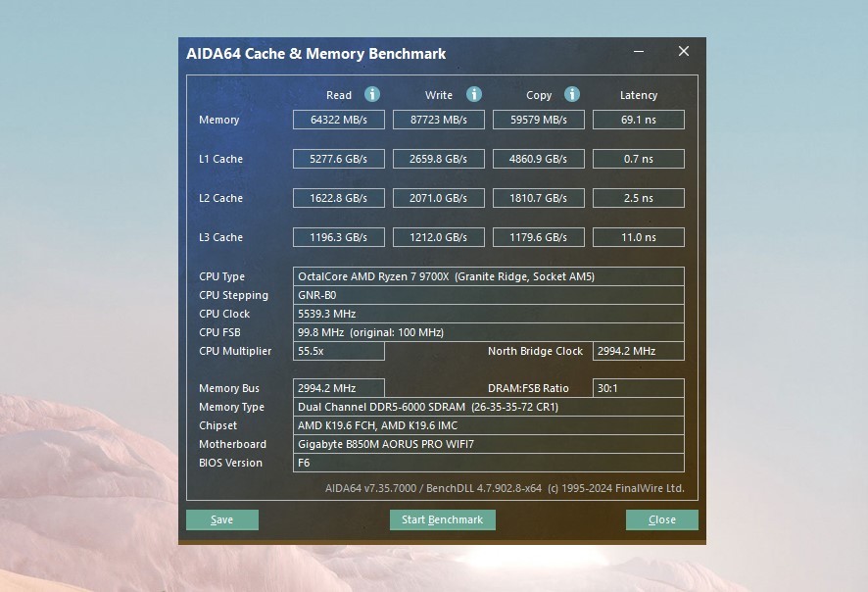The width and height of the screenshot is (868, 592).
Task: Click the Latency column header
Action: [x=639, y=95]
